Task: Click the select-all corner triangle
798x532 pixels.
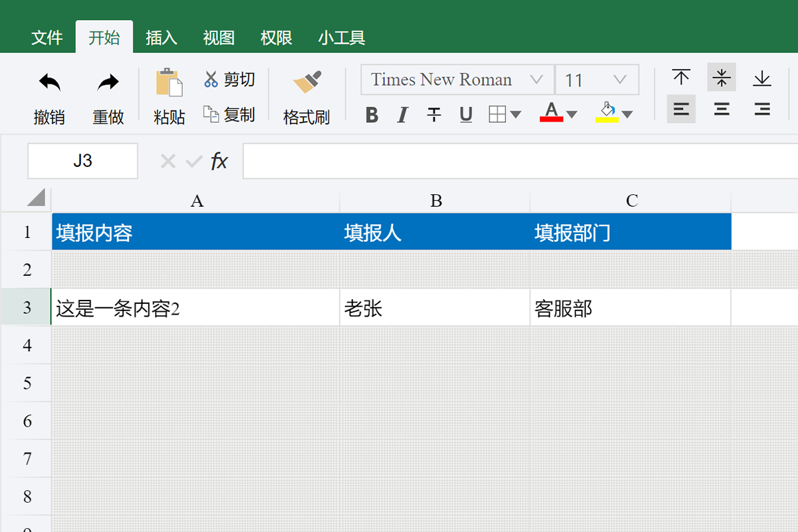Action: [36, 198]
